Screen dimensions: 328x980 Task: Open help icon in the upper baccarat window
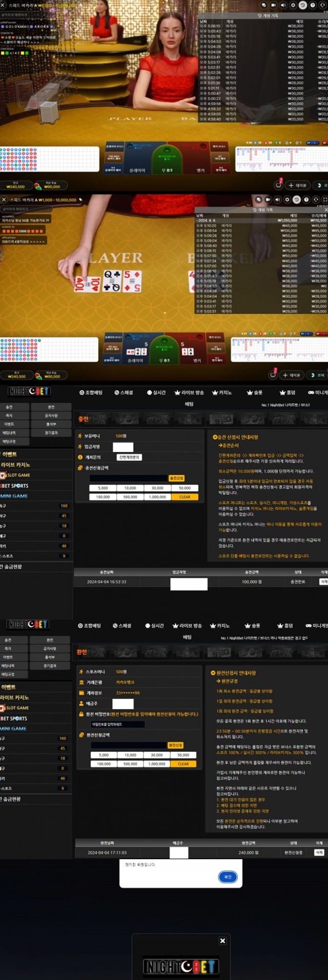pyautogui.click(x=312, y=5)
